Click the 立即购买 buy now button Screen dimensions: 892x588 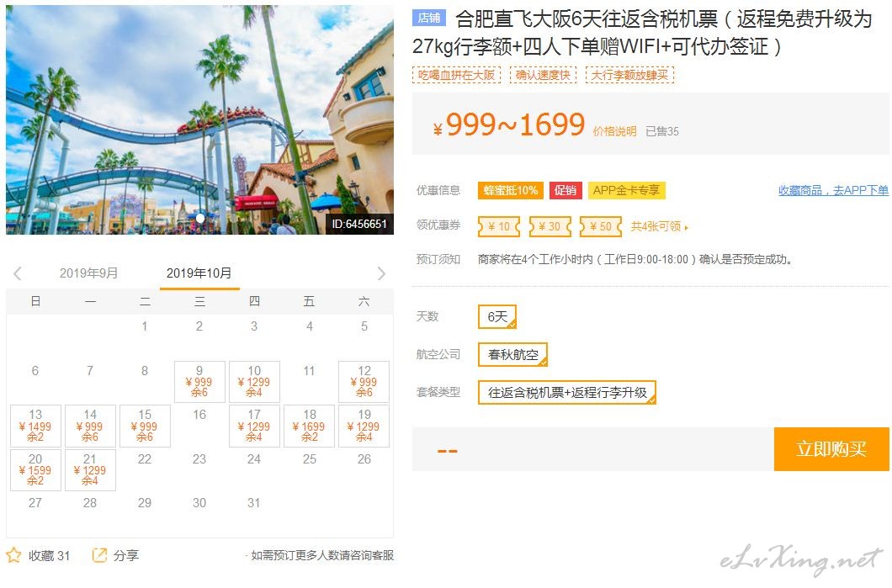[x=831, y=449]
